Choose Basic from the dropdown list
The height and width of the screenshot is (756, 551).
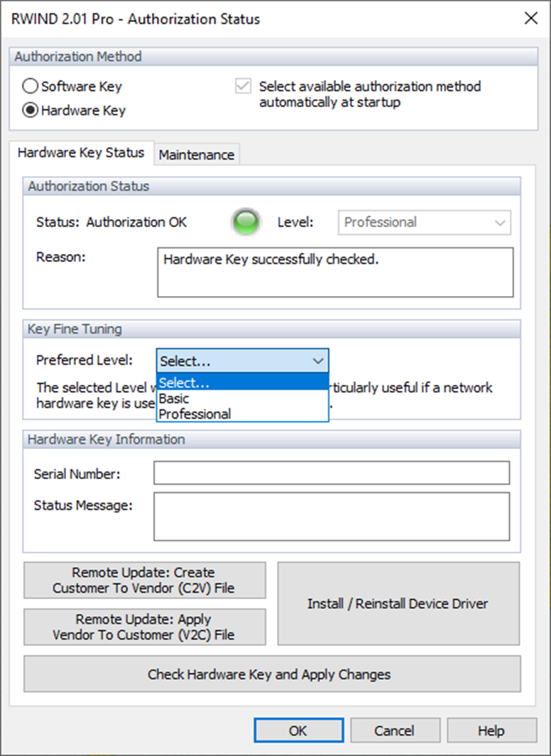point(175,398)
